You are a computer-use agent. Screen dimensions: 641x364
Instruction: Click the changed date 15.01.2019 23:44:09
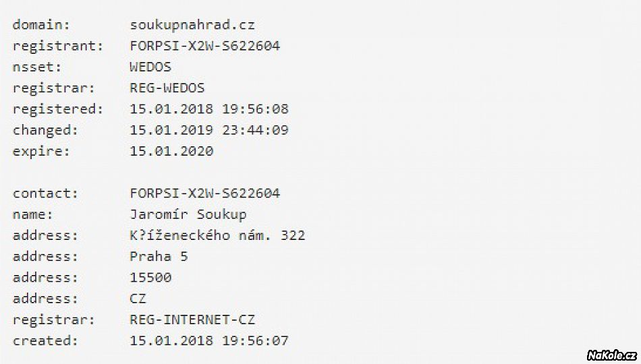coord(209,130)
